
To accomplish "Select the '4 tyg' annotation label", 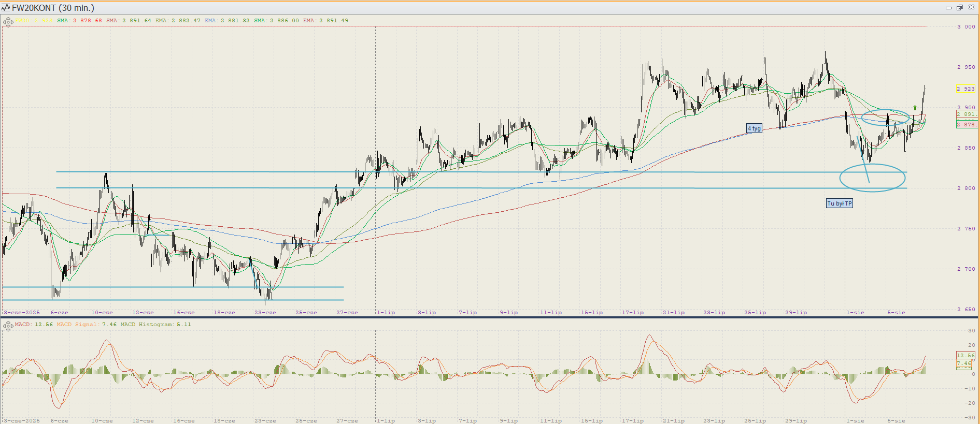I will tap(754, 128).
